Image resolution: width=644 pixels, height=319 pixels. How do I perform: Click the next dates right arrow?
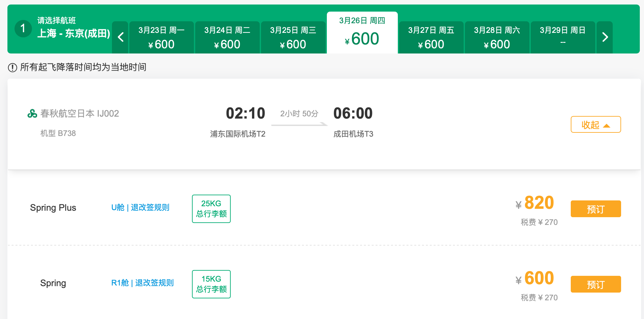605,37
